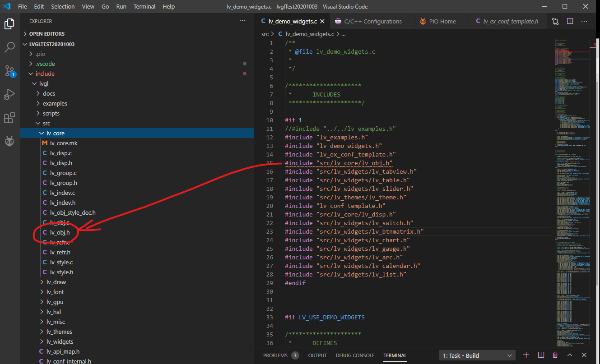Show the Debug Console panel tab
This screenshot has width=600, height=364.
click(355, 355)
